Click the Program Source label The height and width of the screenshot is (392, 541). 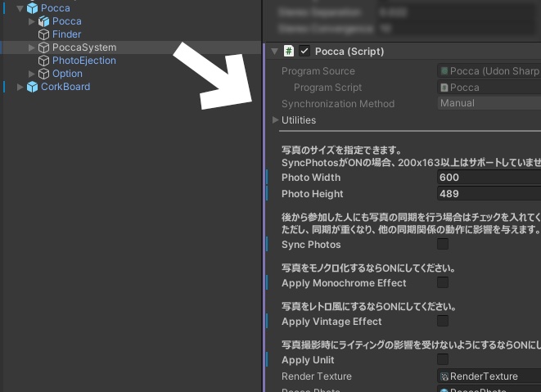coord(318,71)
